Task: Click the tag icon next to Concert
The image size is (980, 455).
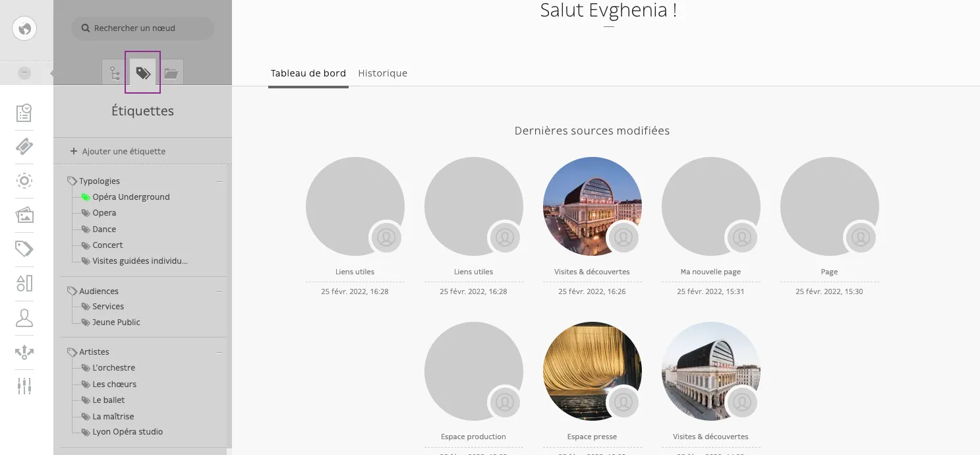Action: (x=86, y=245)
